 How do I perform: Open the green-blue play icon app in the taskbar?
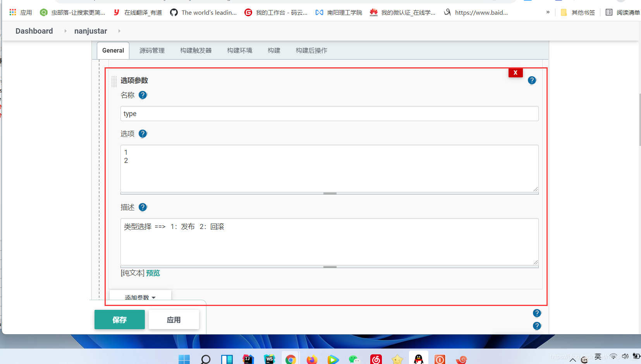tap(333, 359)
